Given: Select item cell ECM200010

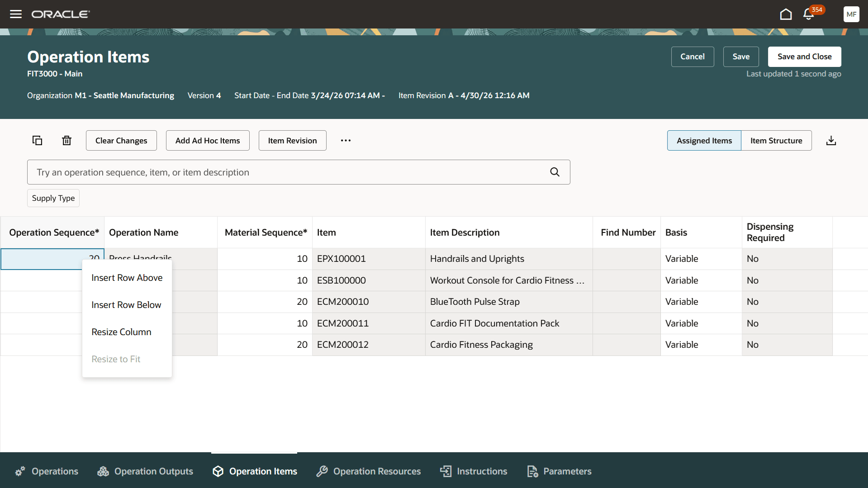Looking at the screenshot, I should [x=369, y=302].
